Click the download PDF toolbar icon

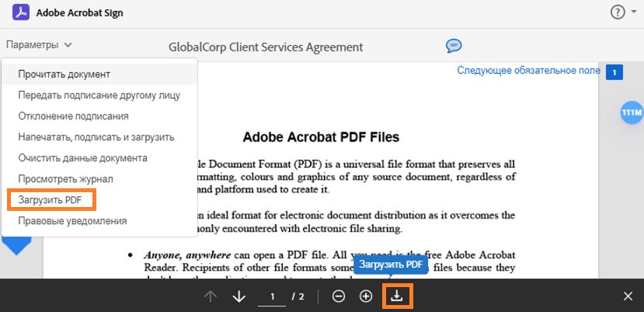(x=397, y=296)
